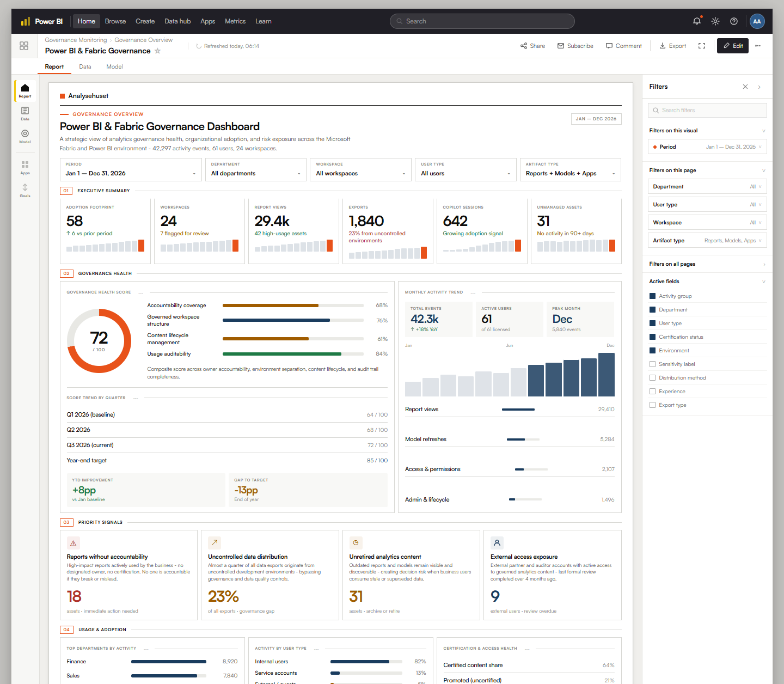Open the Browse nav item

[x=115, y=21]
